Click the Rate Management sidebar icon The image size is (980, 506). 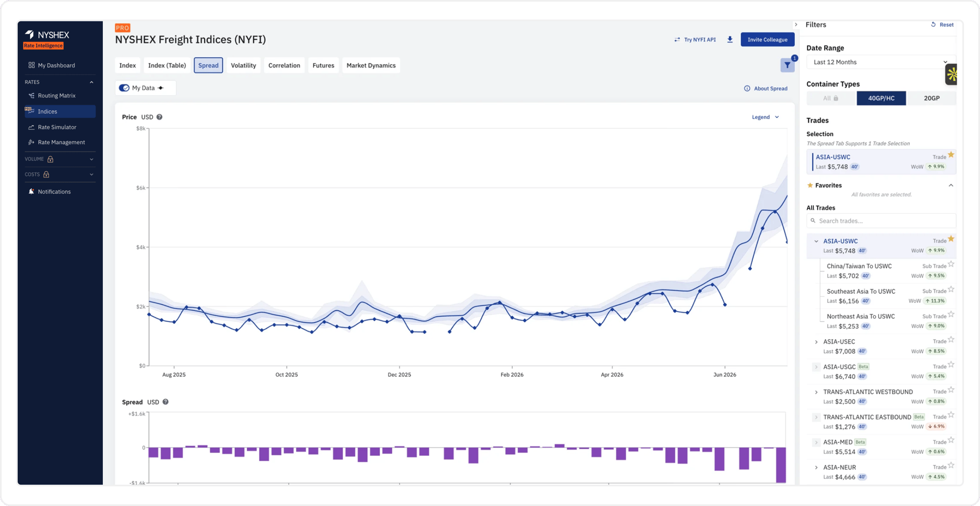[x=31, y=142]
